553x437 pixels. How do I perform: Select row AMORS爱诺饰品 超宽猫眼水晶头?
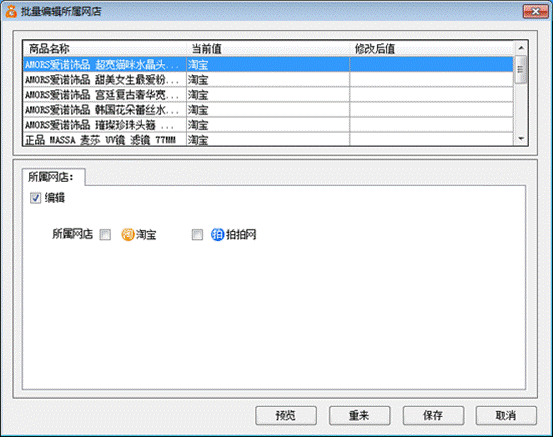[268, 64]
